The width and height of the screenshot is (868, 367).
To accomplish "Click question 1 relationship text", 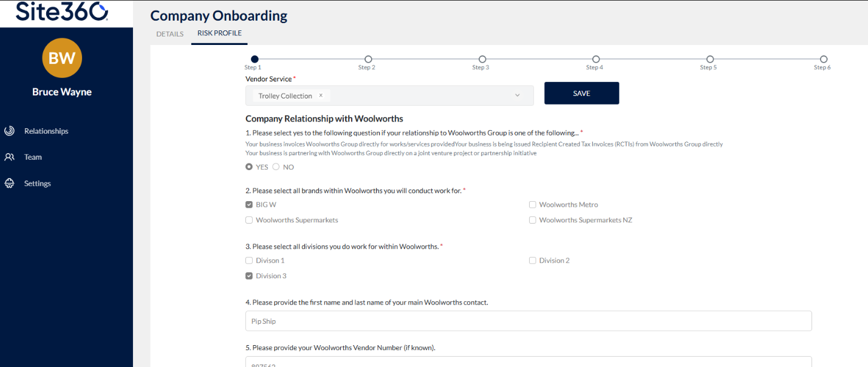I will tap(414, 133).
